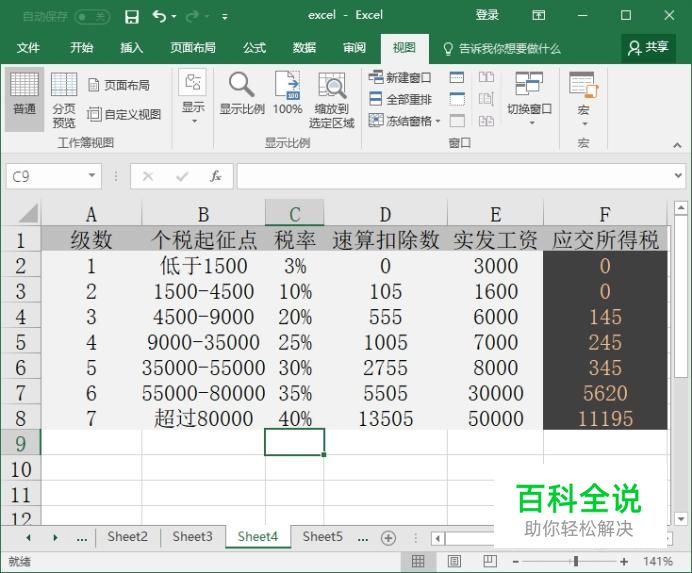
Task: Click the Synchronous Scrolling icon
Action: point(486,99)
